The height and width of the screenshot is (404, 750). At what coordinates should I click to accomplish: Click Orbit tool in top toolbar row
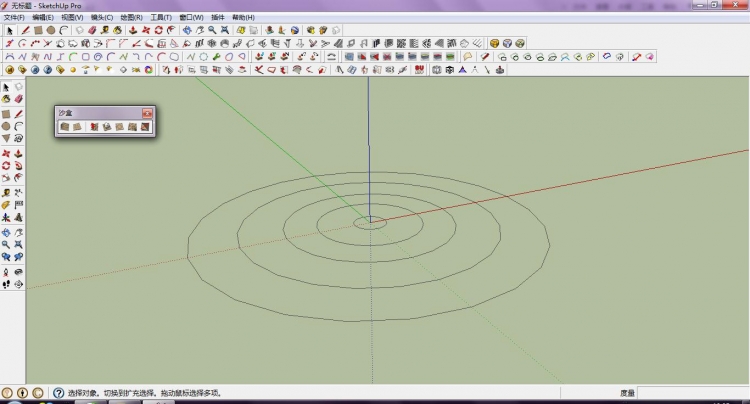tap(187, 30)
